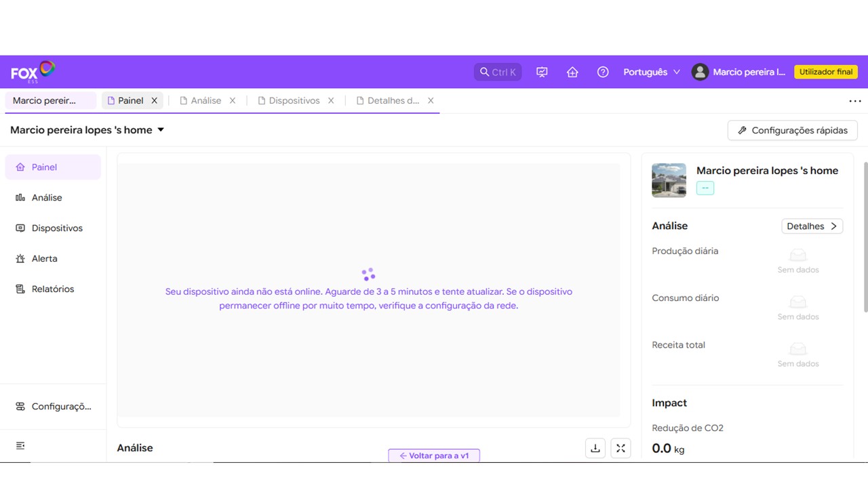
Task: Open the monitor display icon in header
Action: [x=542, y=72]
